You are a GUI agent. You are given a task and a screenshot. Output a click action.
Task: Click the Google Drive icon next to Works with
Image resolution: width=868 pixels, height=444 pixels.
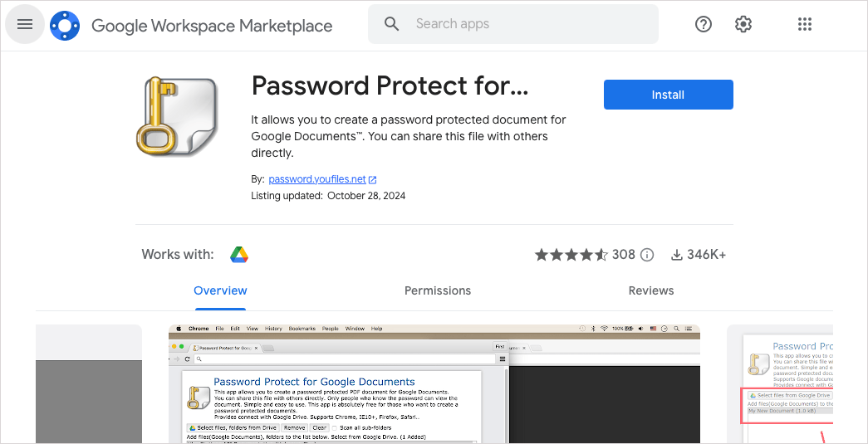pyautogui.click(x=239, y=254)
